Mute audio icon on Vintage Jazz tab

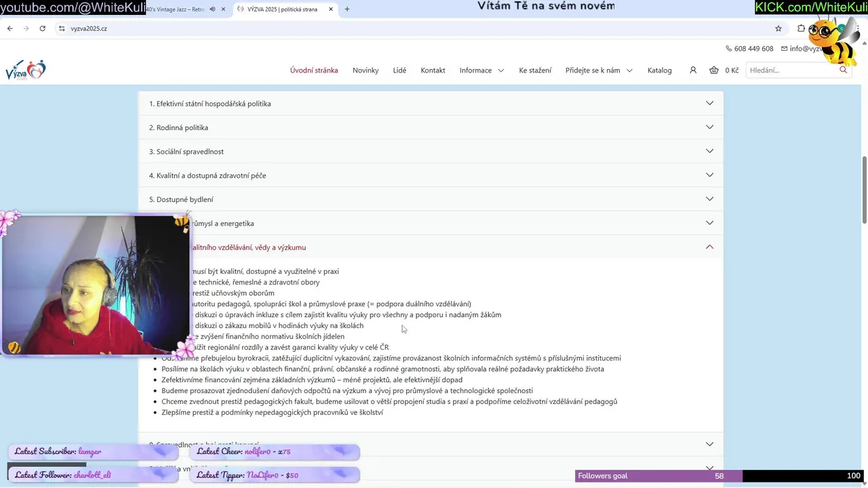tap(213, 9)
